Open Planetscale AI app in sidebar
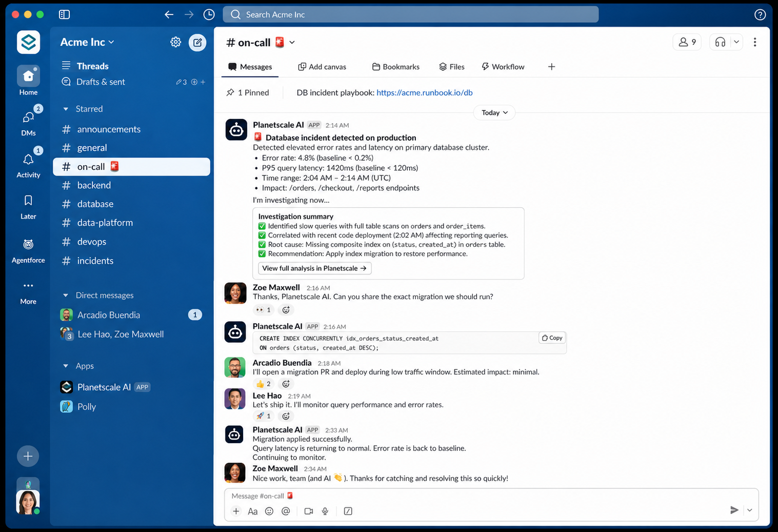 coord(132,387)
